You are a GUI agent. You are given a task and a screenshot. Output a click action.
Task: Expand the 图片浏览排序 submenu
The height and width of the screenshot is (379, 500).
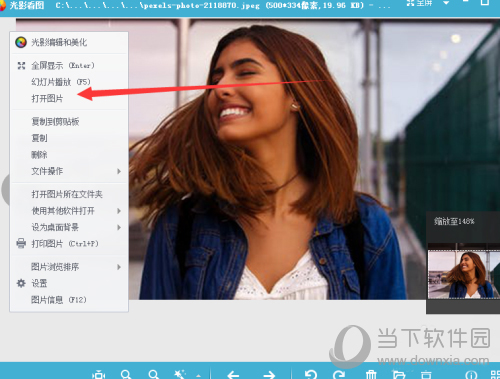119,267
